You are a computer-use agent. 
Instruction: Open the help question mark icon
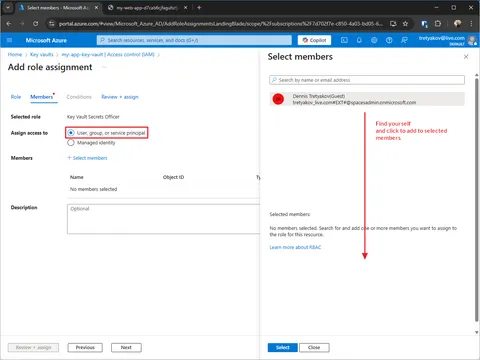[389, 40]
